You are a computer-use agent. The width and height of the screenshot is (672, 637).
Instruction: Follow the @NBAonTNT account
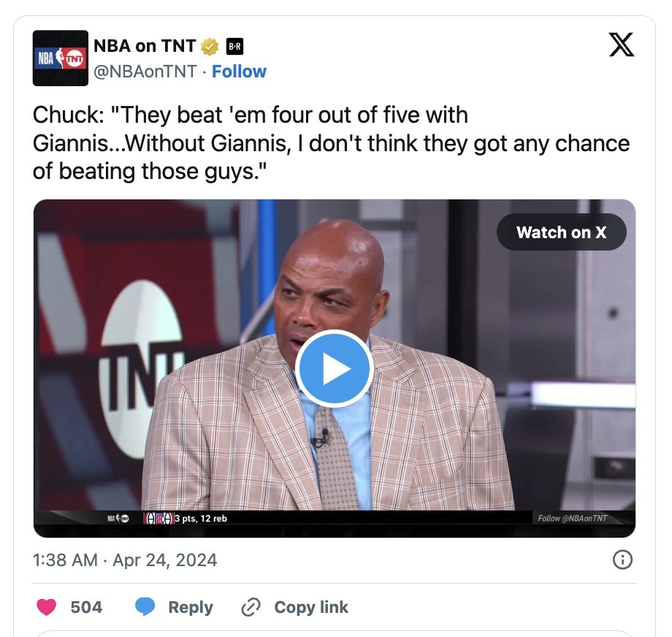pos(239,72)
